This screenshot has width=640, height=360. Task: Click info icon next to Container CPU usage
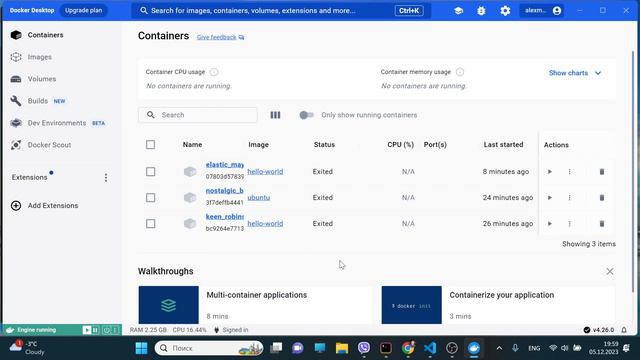[x=214, y=72]
